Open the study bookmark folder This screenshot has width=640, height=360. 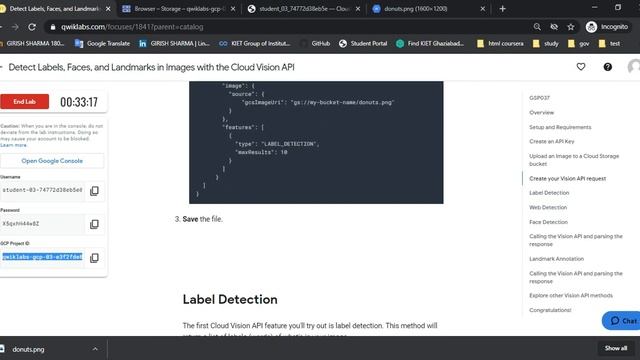(546, 43)
